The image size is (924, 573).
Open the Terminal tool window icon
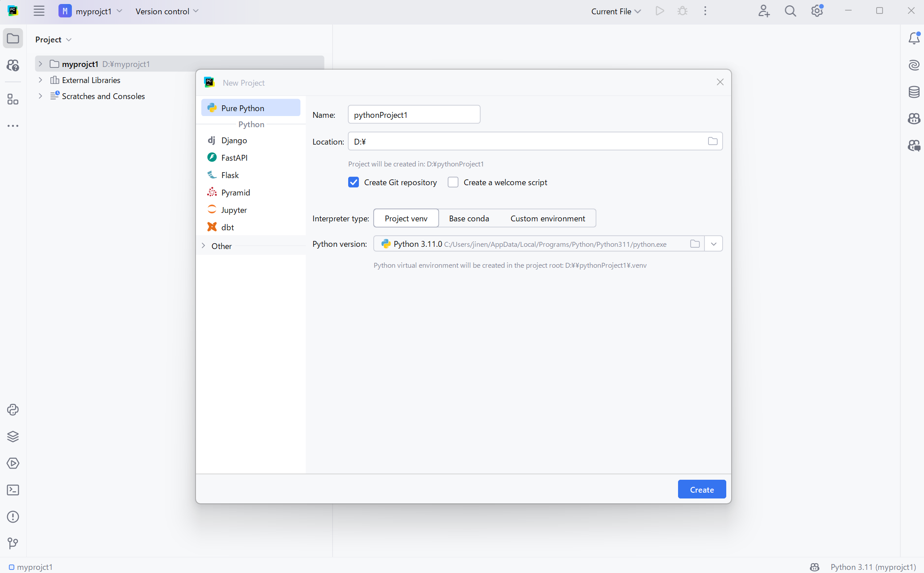[13, 490]
